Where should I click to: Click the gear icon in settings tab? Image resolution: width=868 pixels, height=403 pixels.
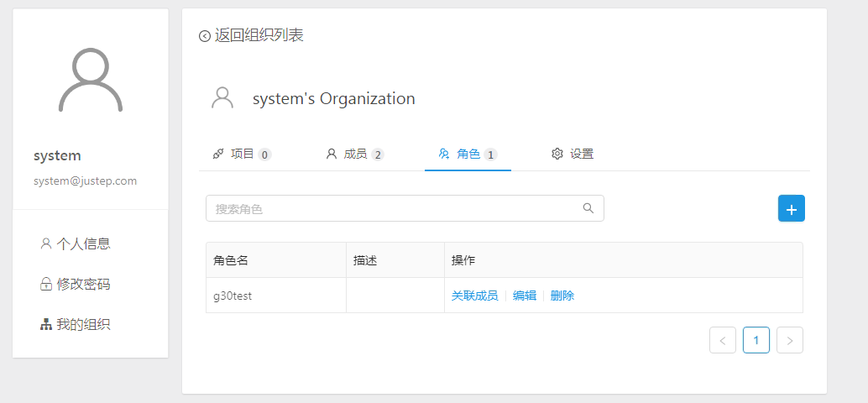pos(557,154)
